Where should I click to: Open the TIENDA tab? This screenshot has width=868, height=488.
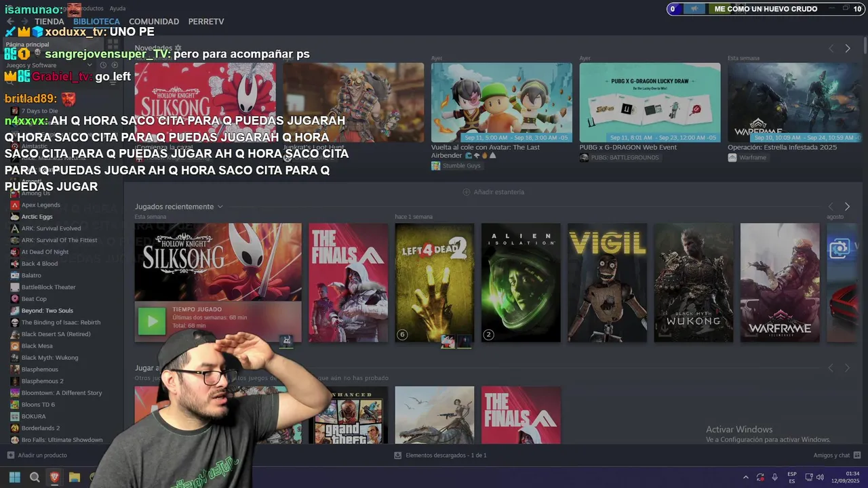pyautogui.click(x=50, y=22)
